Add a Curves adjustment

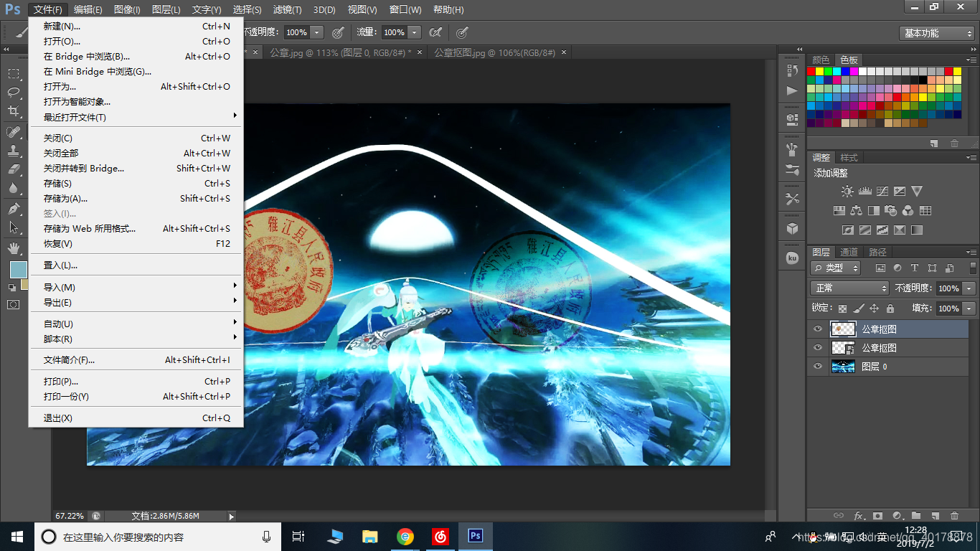coord(882,192)
